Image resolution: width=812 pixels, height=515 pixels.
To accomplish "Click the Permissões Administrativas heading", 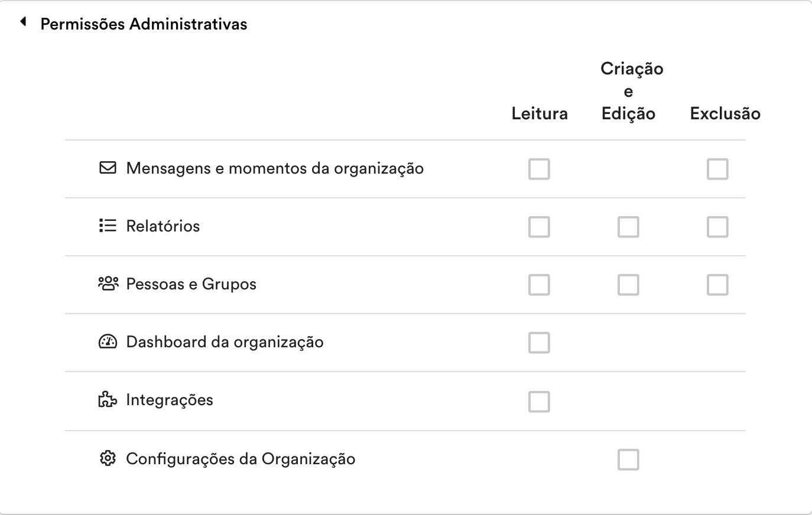I will (x=144, y=24).
